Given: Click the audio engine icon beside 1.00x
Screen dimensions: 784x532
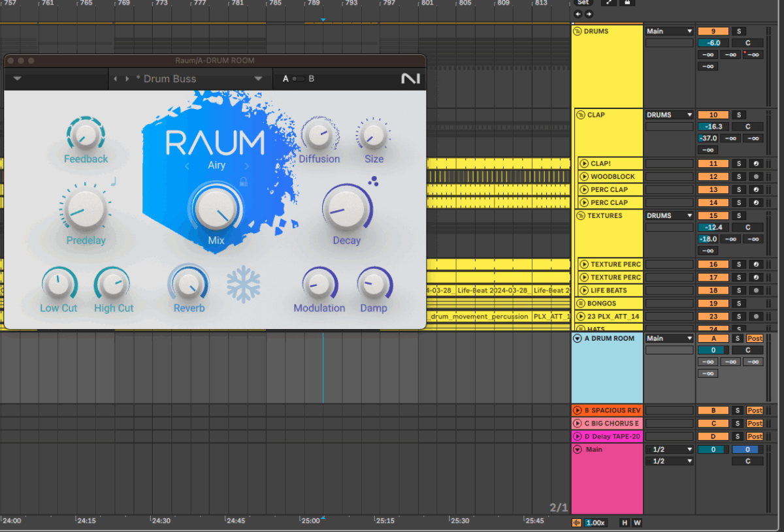Looking at the screenshot, I should pos(577,522).
